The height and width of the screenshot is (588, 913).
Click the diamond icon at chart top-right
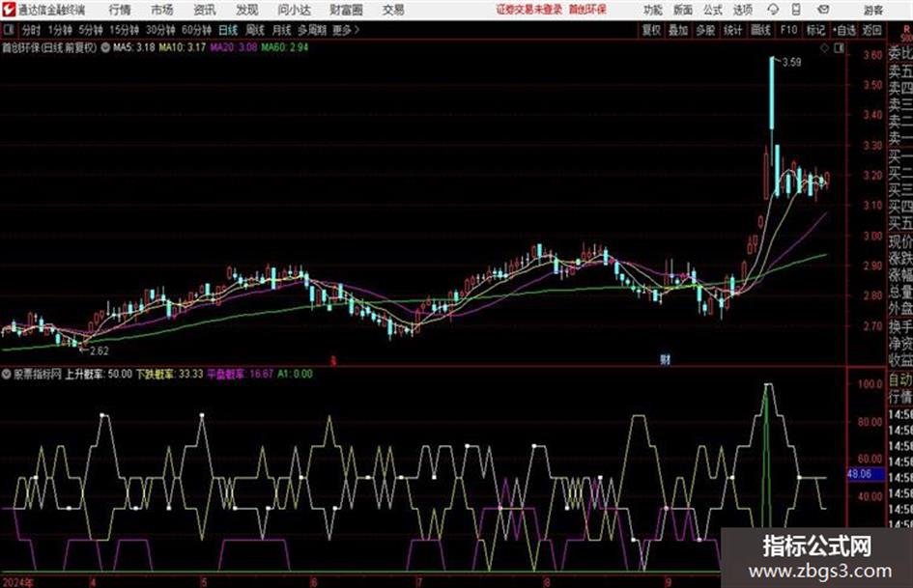point(824,48)
